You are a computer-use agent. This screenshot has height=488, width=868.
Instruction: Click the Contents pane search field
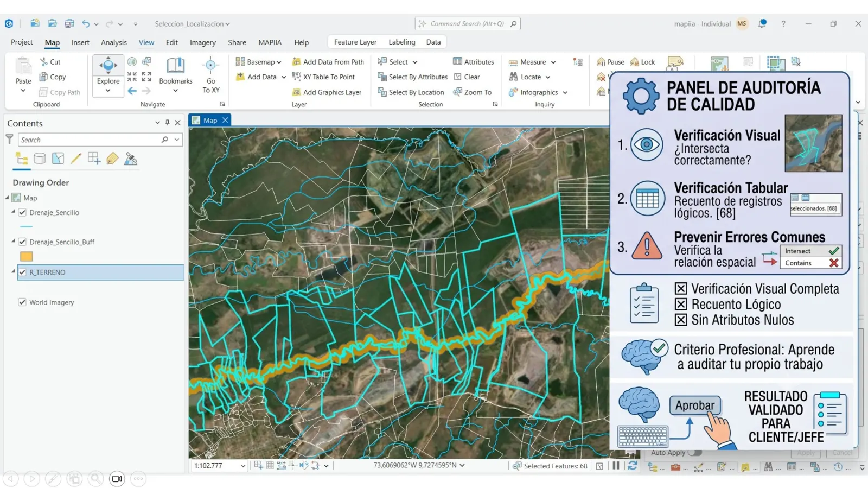pyautogui.click(x=90, y=140)
